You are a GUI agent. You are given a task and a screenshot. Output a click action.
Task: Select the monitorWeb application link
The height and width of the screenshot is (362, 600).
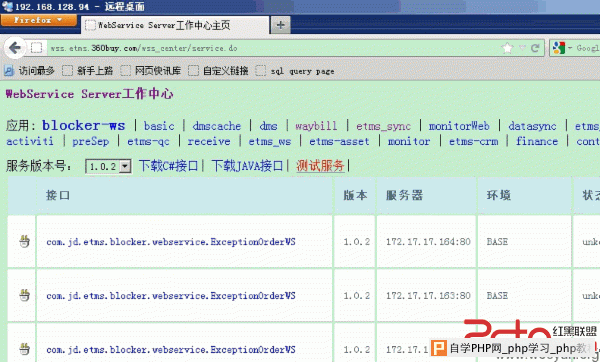459,126
